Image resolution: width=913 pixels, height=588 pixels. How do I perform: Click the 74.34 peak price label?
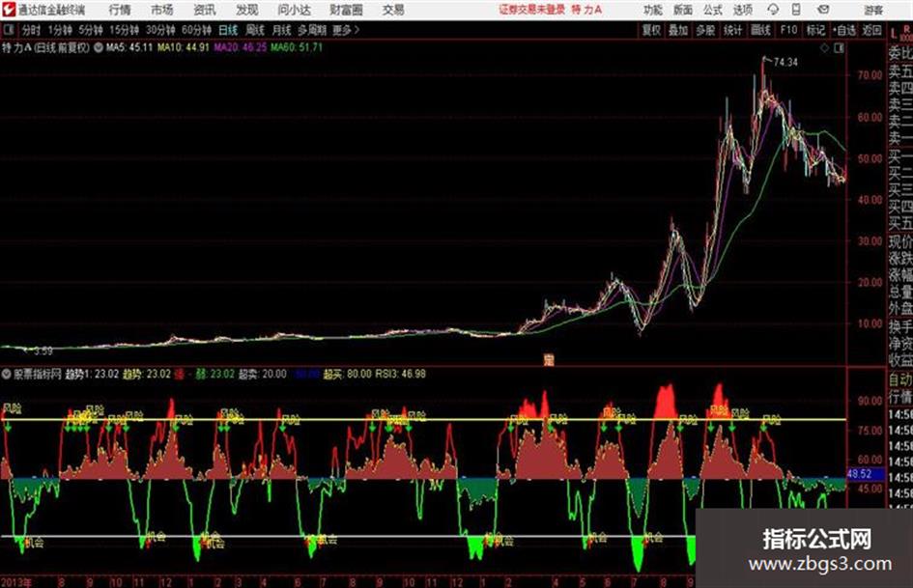pyautogui.click(x=785, y=62)
